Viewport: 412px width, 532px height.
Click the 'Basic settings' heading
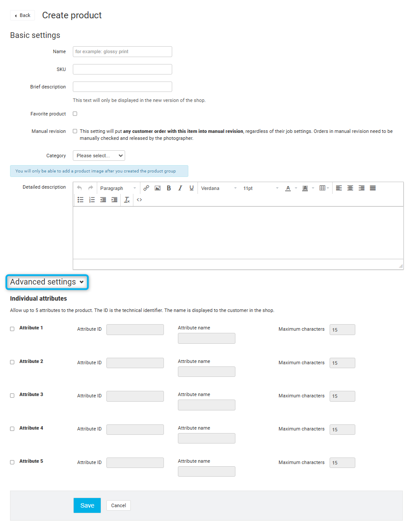tap(35, 35)
